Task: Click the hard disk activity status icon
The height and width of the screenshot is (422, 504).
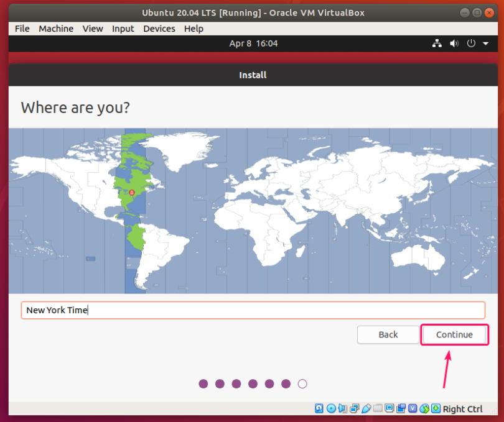Action: point(319,408)
